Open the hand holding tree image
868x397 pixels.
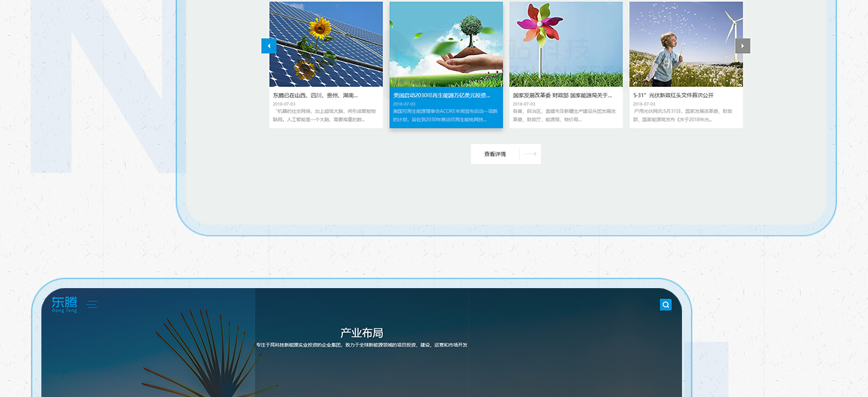coord(446,44)
